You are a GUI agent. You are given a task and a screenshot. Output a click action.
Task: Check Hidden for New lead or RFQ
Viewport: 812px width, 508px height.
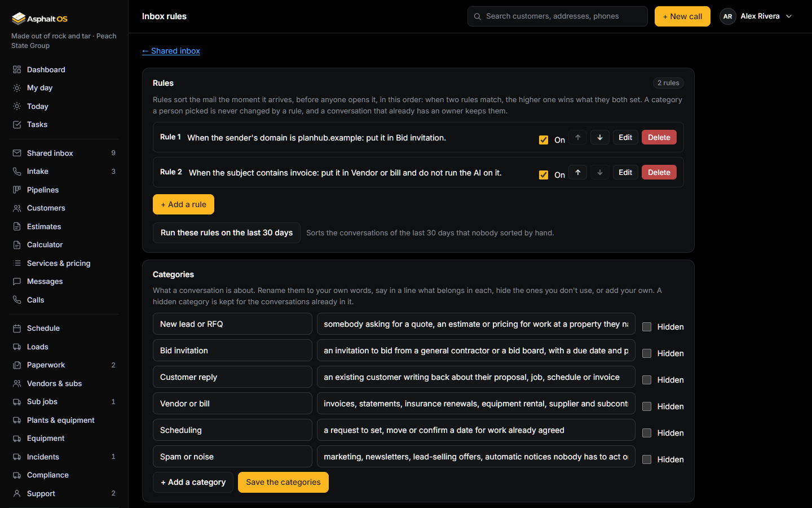(647, 327)
